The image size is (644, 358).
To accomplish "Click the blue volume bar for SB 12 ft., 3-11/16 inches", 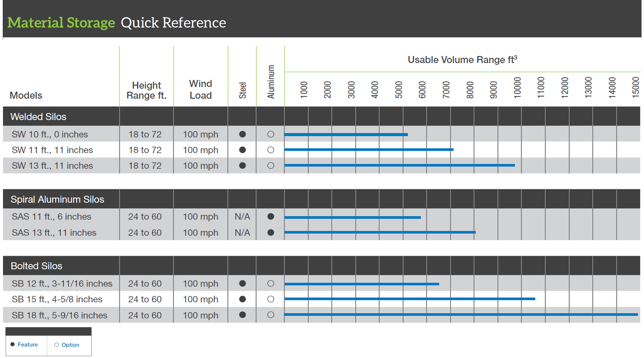I will 362,284.
